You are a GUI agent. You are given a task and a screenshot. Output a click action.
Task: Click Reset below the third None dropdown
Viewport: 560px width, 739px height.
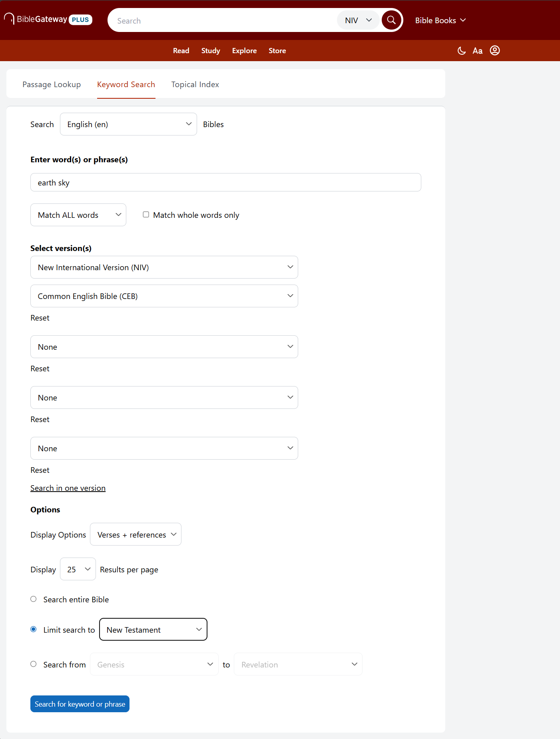[40, 470]
